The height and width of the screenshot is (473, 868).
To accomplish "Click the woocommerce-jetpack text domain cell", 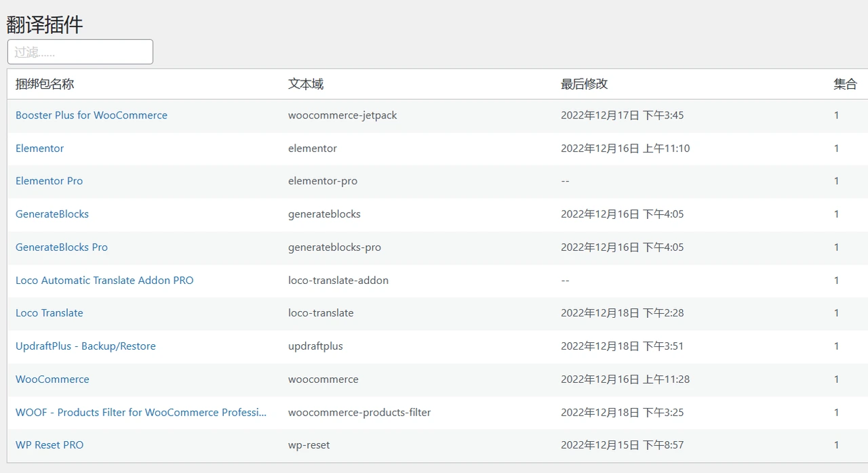I will tap(342, 115).
